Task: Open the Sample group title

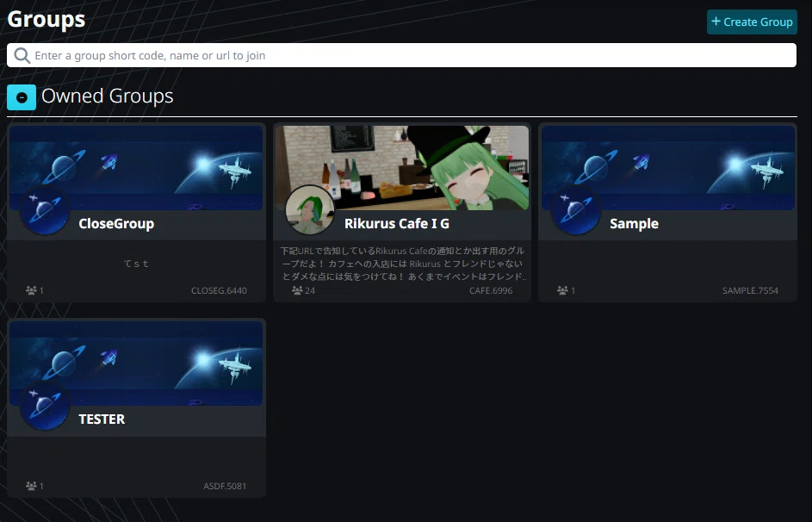Action: pyautogui.click(x=635, y=224)
